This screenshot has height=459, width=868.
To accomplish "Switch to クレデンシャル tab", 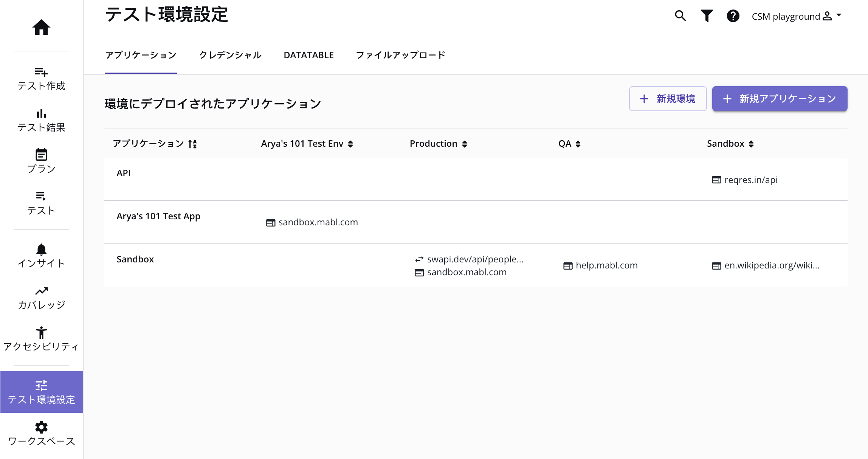I will tap(230, 55).
